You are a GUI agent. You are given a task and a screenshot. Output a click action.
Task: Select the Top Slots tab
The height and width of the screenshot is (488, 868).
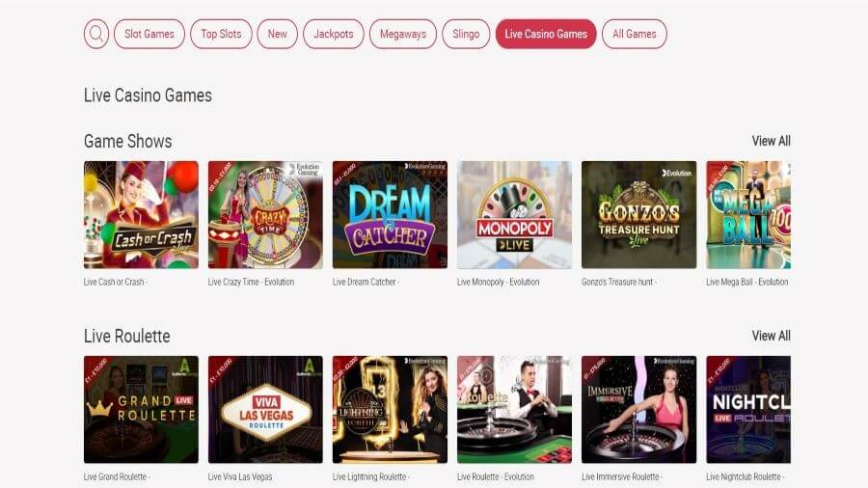tap(221, 34)
